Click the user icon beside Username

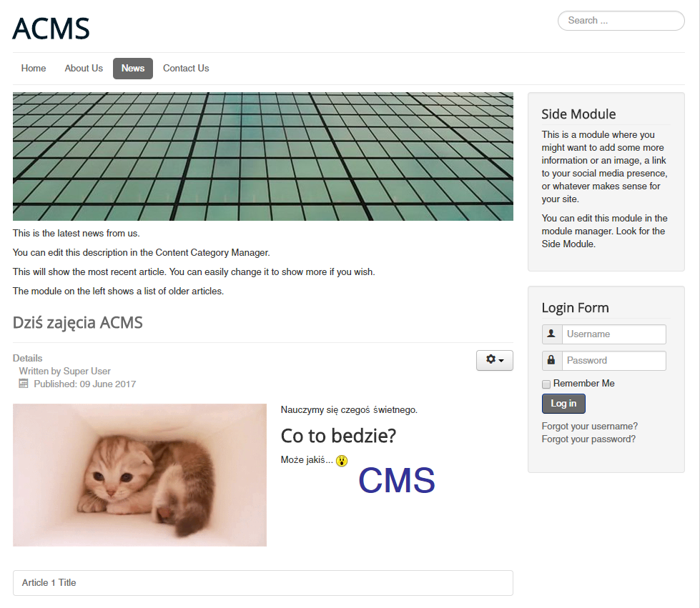click(551, 334)
